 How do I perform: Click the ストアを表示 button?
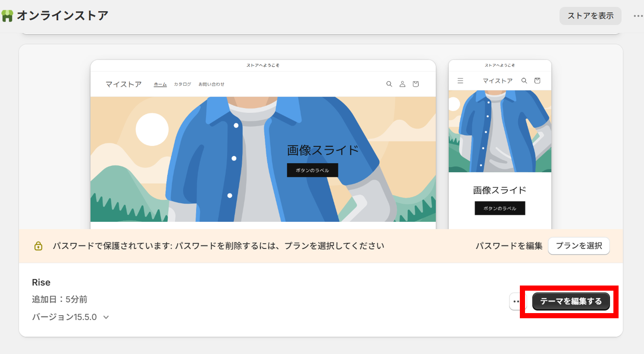point(590,16)
